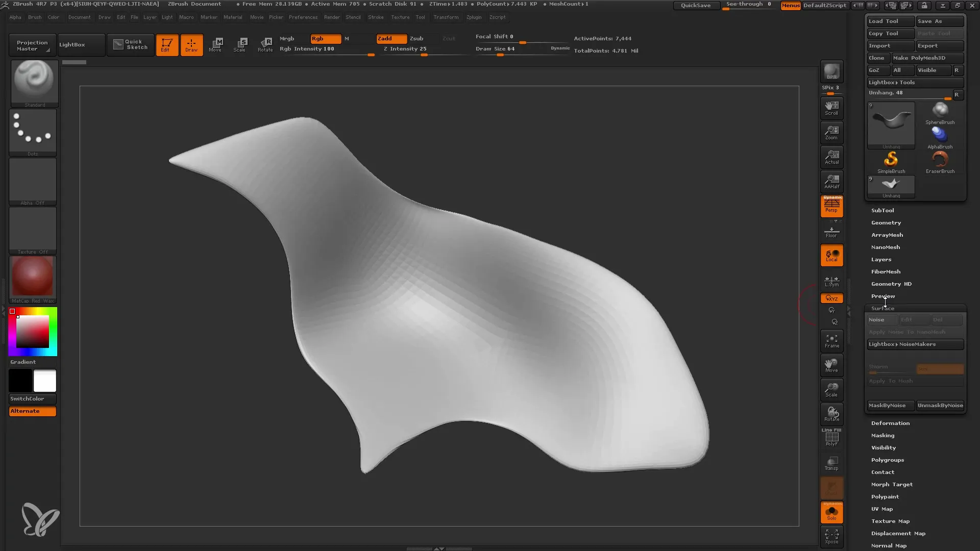Toggle See-through mode off
Screen dimensions: 980x551
click(748, 6)
